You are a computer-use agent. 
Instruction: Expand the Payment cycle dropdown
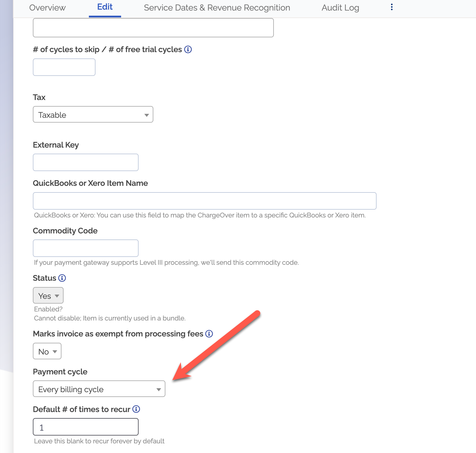(99, 389)
